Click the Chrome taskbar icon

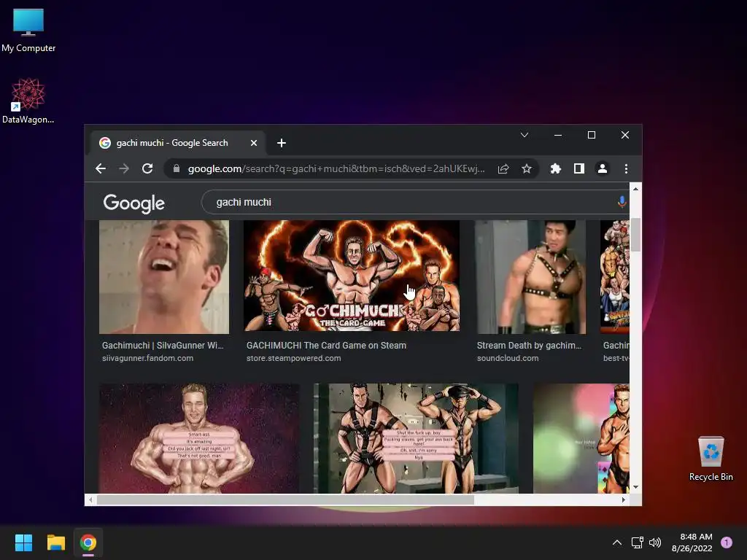coord(88,542)
